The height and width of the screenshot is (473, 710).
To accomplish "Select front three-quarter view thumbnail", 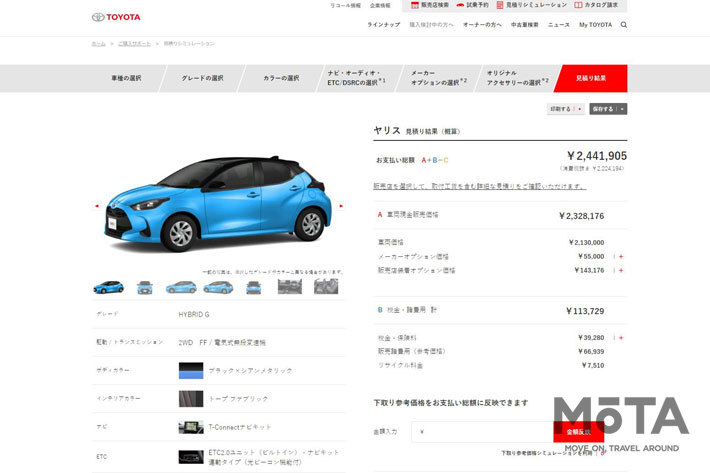I will tap(109, 287).
